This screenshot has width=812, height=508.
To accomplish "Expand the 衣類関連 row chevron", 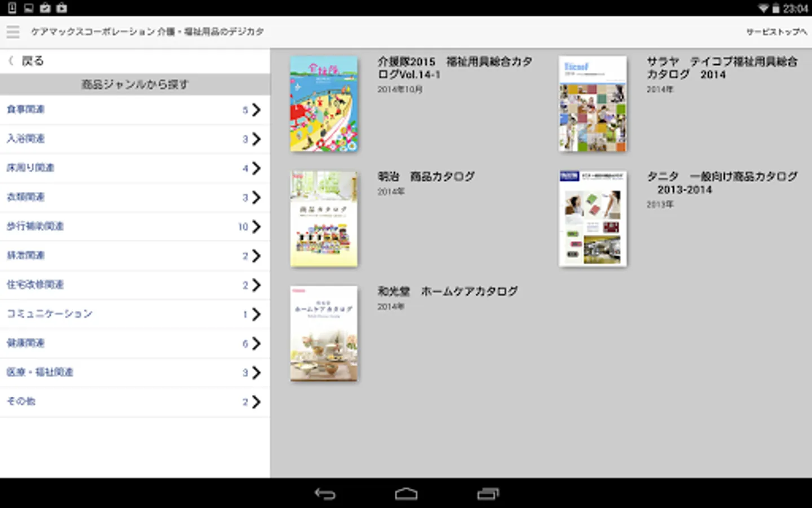I will (x=256, y=198).
